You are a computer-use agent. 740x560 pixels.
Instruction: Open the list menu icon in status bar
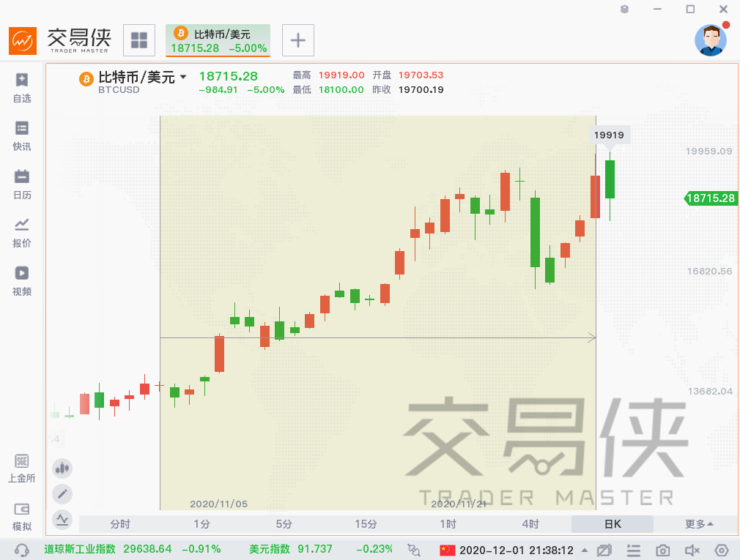tap(633, 550)
